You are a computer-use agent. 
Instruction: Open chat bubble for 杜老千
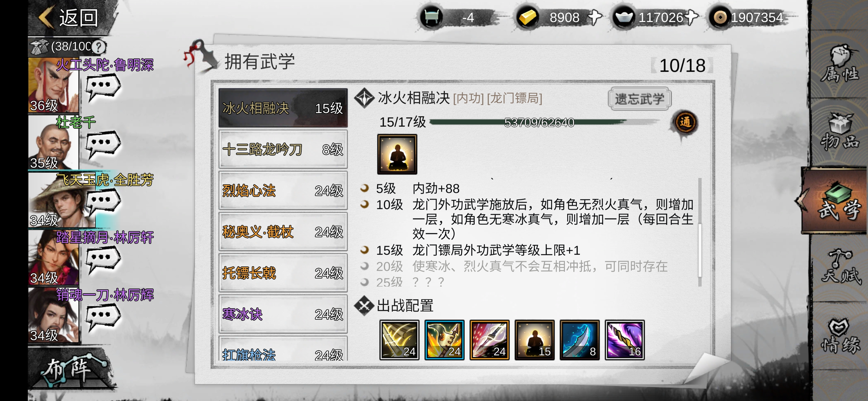pos(103,144)
